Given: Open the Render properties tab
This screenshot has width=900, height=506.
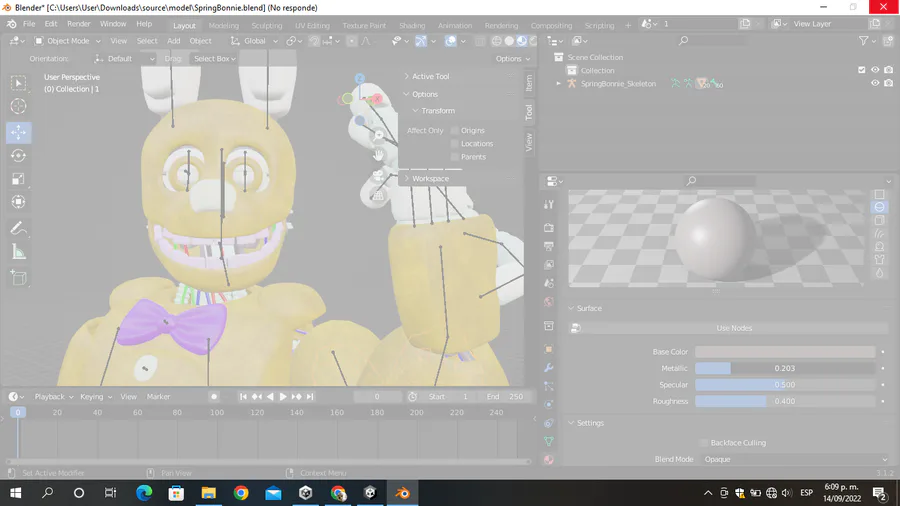Looking at the screenshot, I should [549, 228].
